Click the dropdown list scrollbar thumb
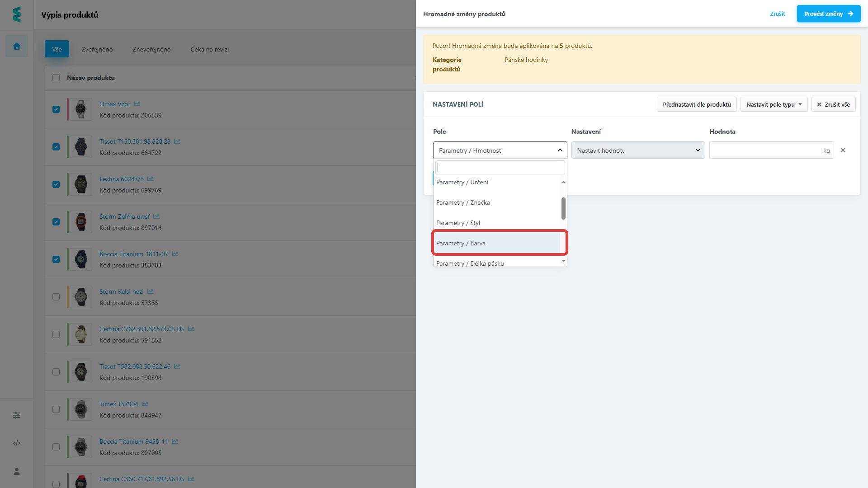This screenshot has width=868, height=488. tap(563, 208)
